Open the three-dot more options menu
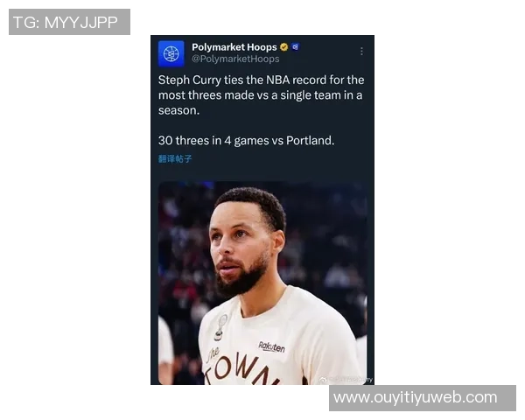The width and height of the screenshot is (525, 420). coord(361,51)
